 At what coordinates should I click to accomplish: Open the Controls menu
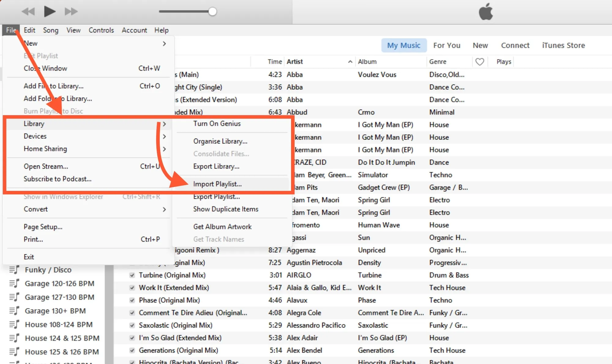pyautogui.click(x=101, y=30)
